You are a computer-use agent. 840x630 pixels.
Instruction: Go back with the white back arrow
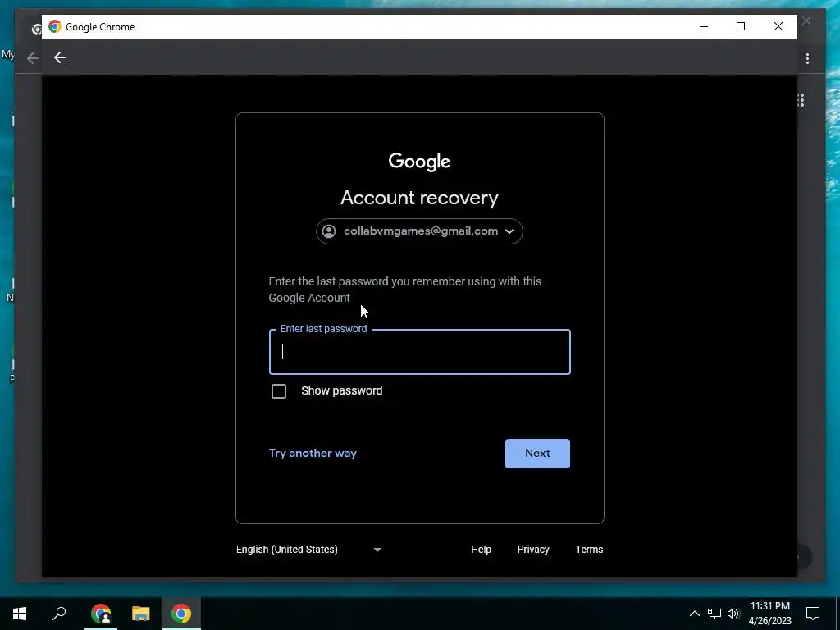click(x=59, y=58)
